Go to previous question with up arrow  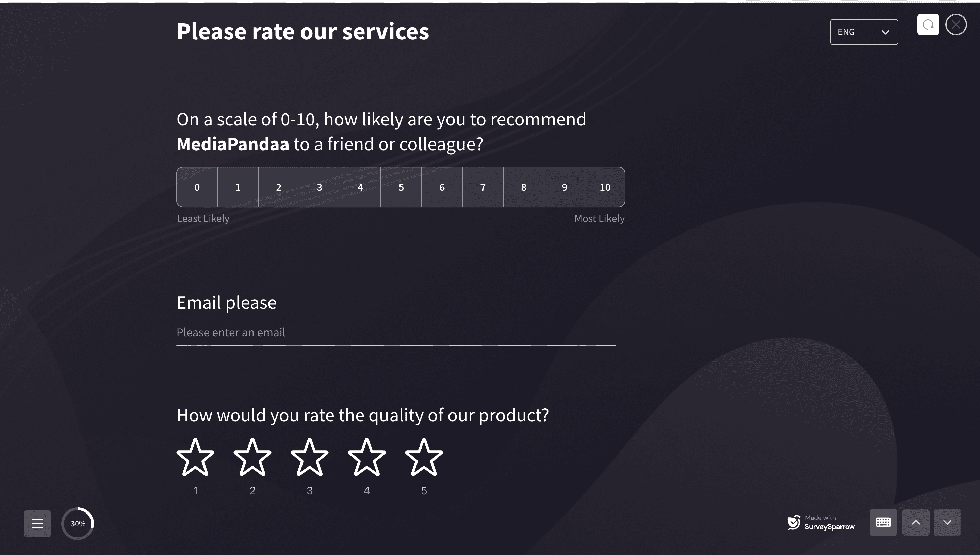click(916, 522)
